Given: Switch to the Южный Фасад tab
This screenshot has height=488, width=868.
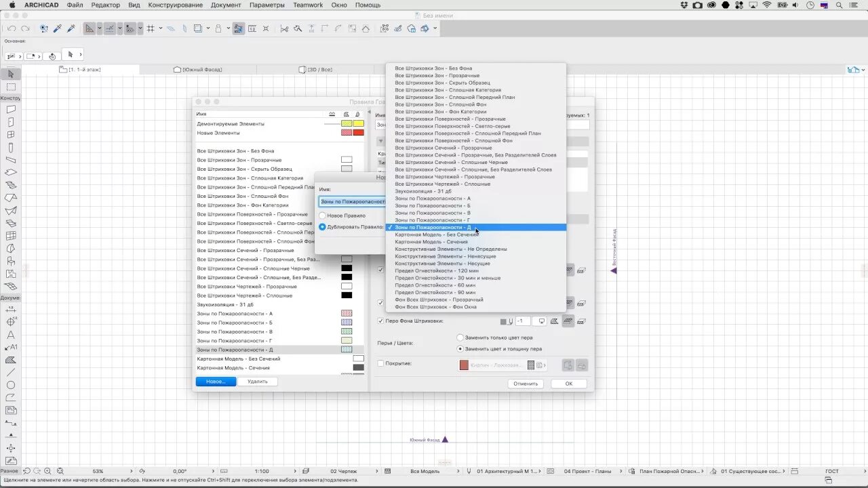Looking at the screenshot, I should pos(198,69).
